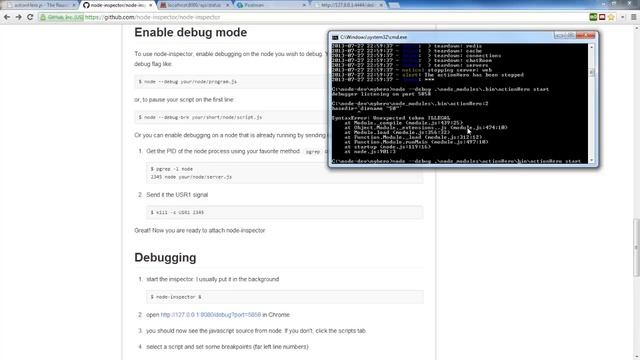This screenshot has width=640, height=360.
Task: Close the node-inspector tab
Action: point(151,5)
